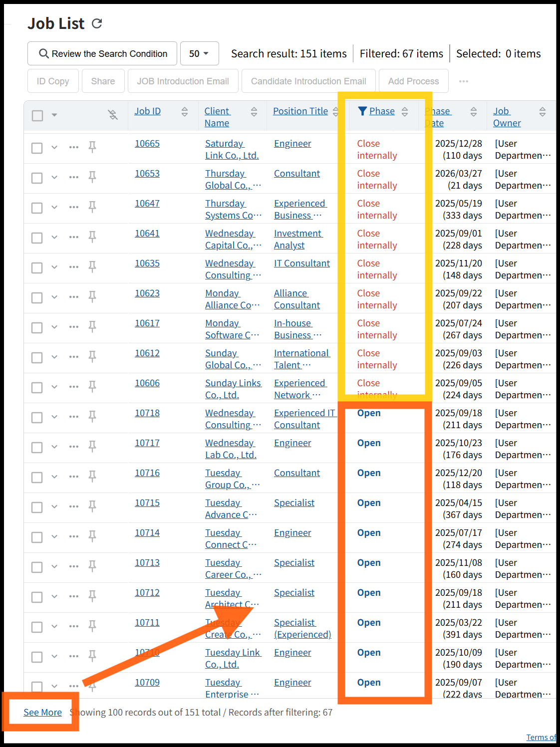This screenshot has width=560, height=747.
Task: Click the pin icon for job 10717
Action: click(92, 446)
